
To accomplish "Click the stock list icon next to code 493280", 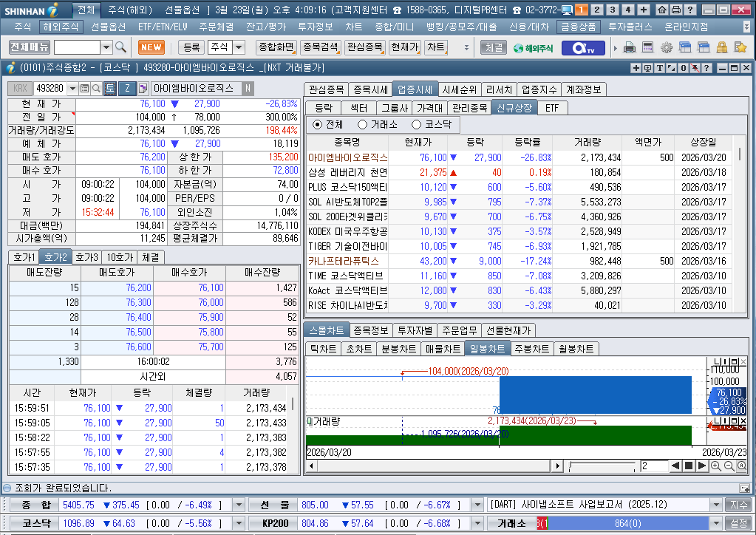I will pyautogui.click(x=84, y=88).
